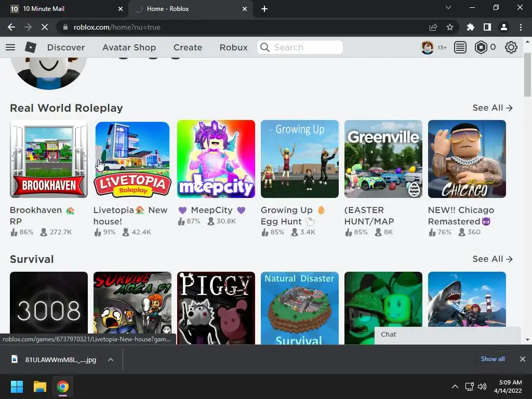This screenshot has height=399, width=532.
Task: Go to the Create menu item
Action: pos(188,47)
